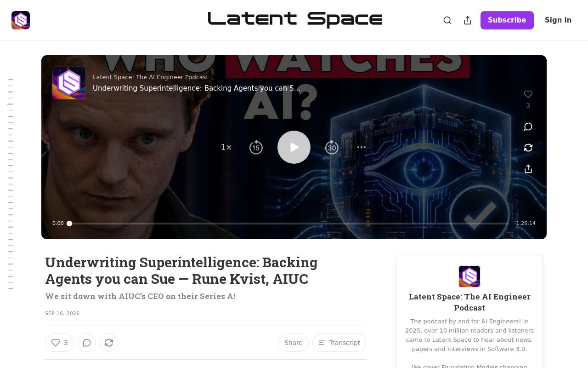Open the search icon in the header
The width and height of the screenshot is (588, 368).
pyautogui.click(x=447, y=20)
